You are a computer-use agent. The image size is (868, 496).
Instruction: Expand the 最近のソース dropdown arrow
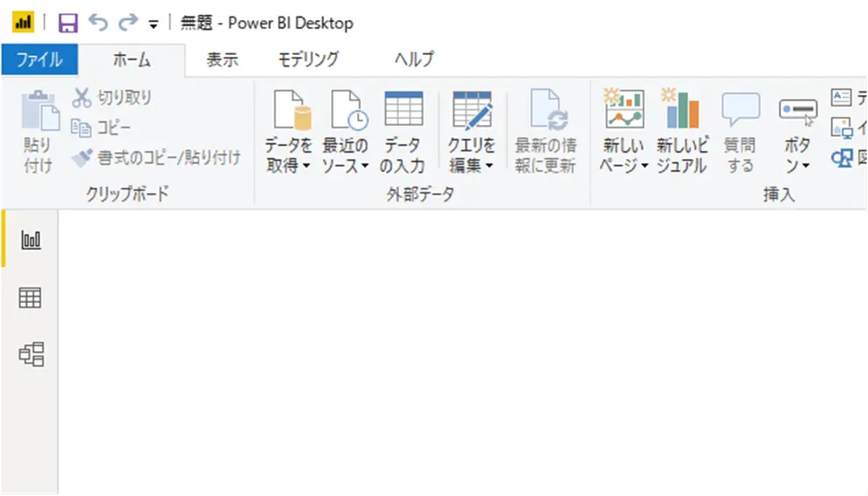click(364, 166)
